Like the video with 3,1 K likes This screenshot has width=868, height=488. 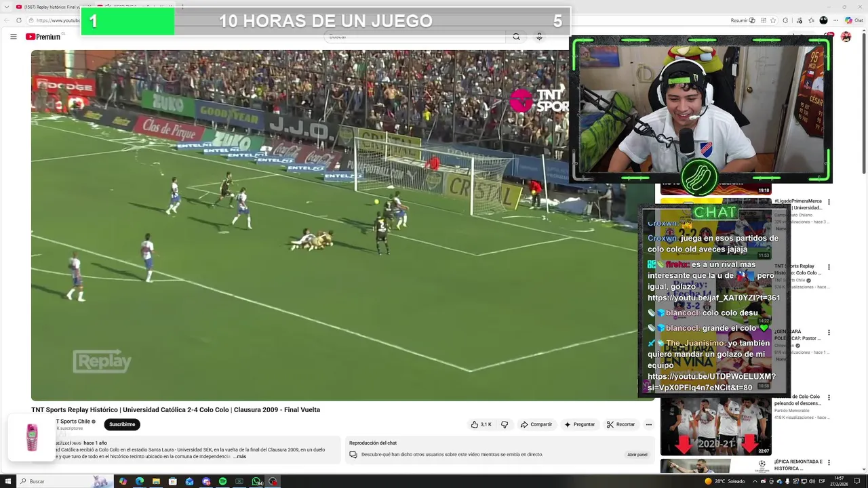[x=481, y=424]
